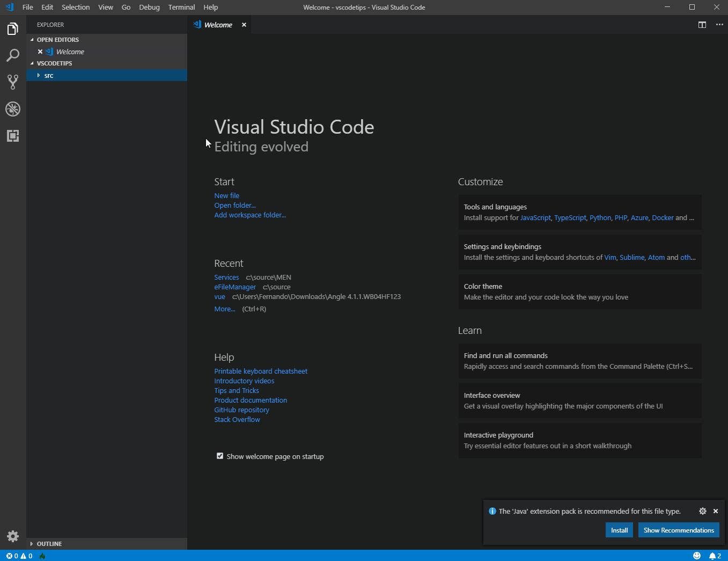The width and height of the screenshot is (728, 561).
Task: Click the feedback smiley icon
Action: pyautogui.click(x=697, y=556)
